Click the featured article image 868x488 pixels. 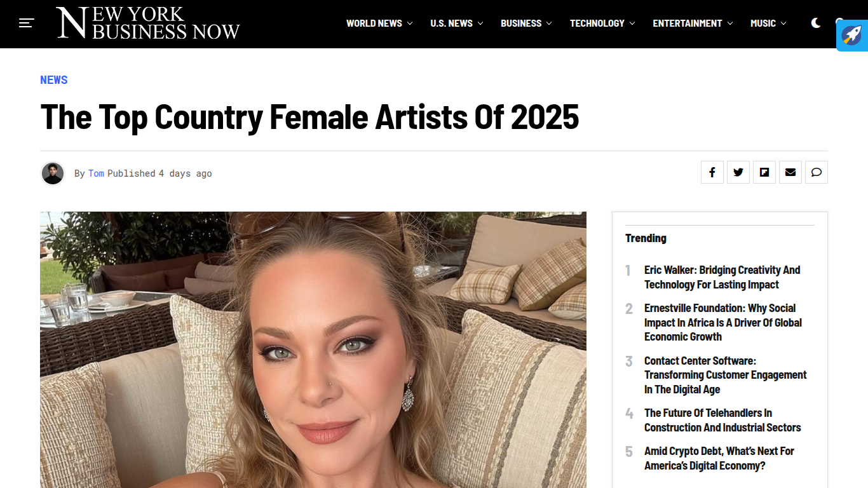point(313,349)
